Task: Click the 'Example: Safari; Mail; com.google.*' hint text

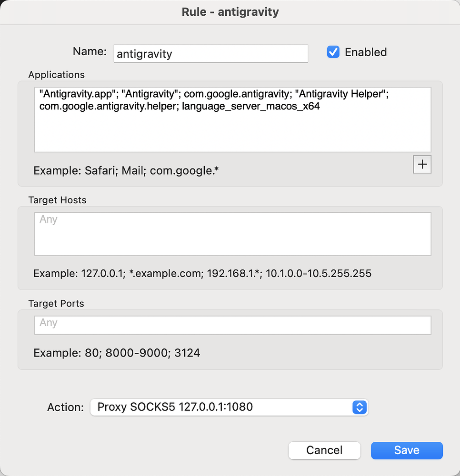Action: pos(126,170)
